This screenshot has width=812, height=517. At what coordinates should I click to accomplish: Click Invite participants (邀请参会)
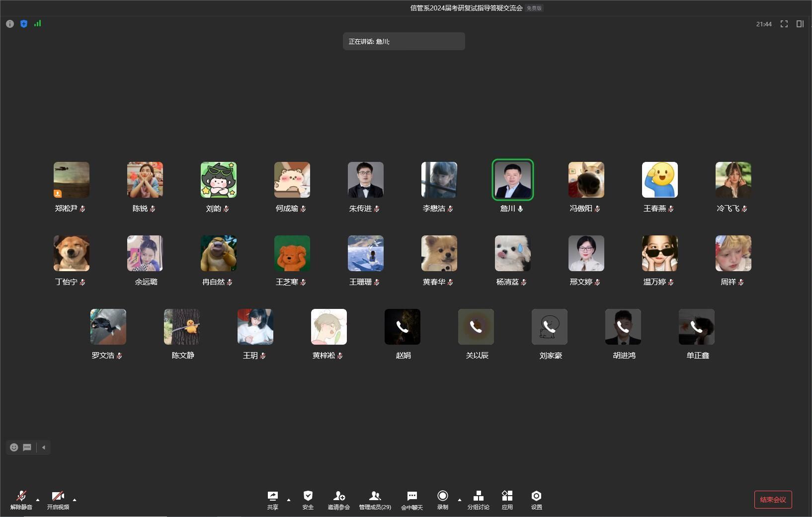click(339, 499)
